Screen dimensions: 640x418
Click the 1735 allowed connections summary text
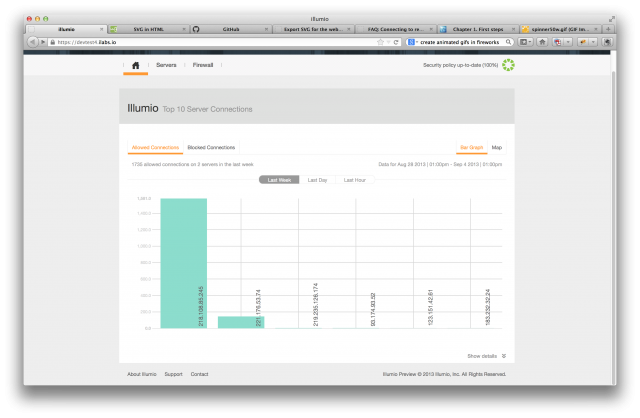point(192,164)
